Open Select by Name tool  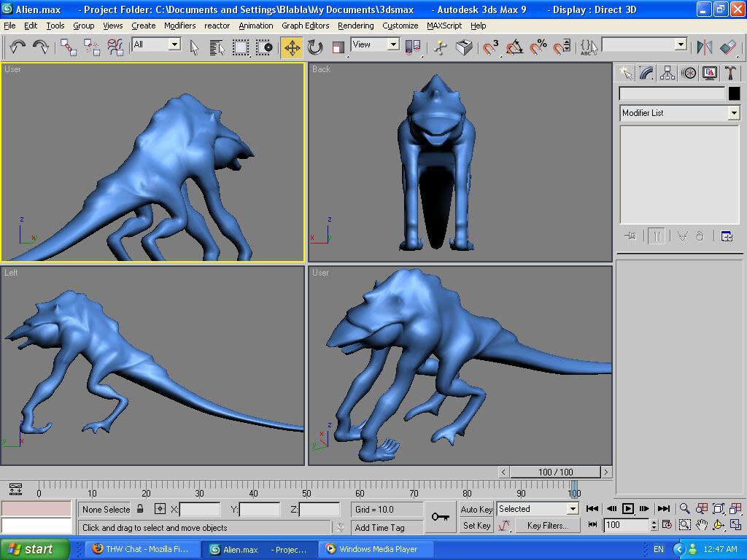(217, 47)
